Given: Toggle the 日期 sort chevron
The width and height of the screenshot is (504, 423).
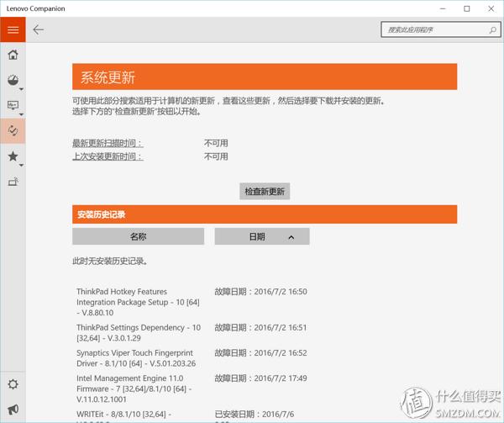Looking at the screenshot, I should [x=291, y=237].
